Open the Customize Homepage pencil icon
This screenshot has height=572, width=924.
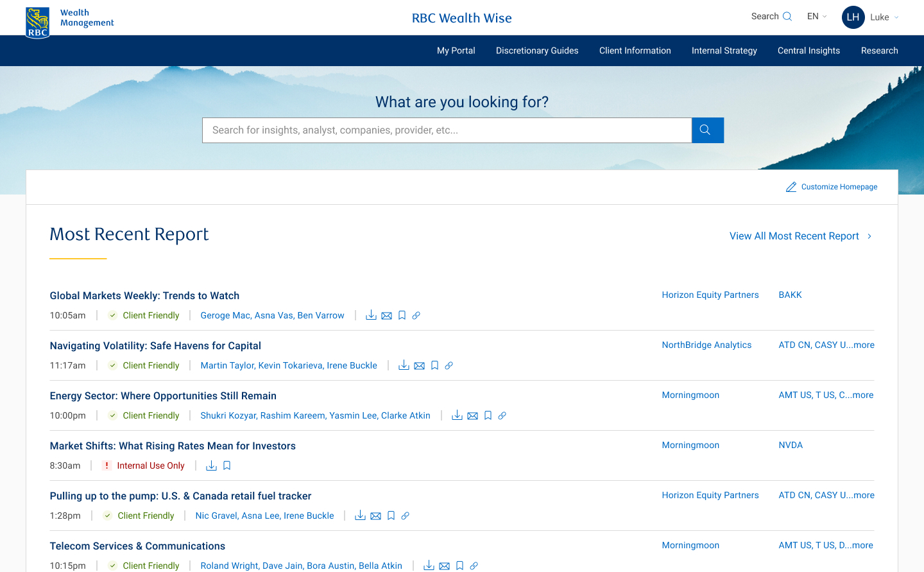[791, 186]
